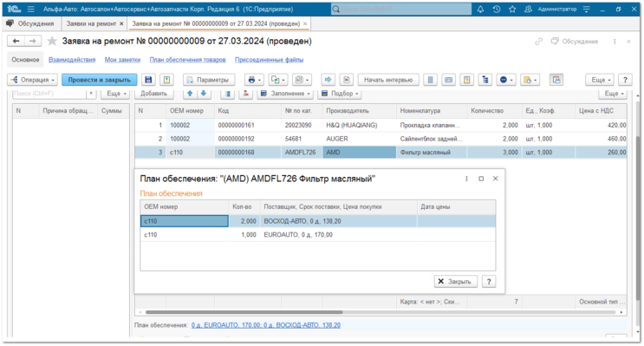Select the AUGER manufacturer cell
This screenshot has width=644, height=346.
coord(360,139)
